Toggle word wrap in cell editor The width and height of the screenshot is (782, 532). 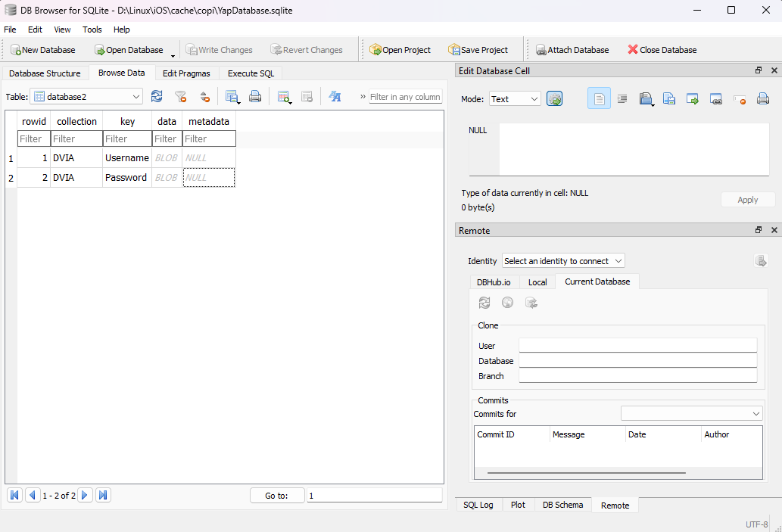[622, 98]
